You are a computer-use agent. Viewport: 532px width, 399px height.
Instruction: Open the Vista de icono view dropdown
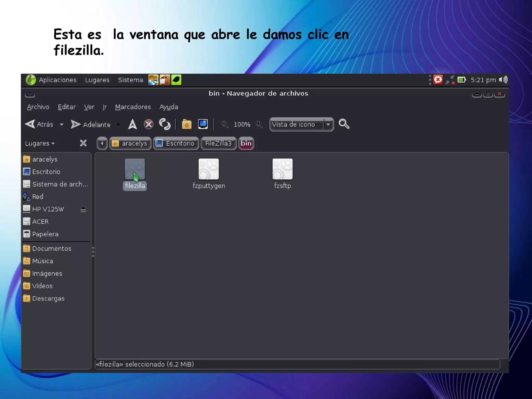[302, 124]
